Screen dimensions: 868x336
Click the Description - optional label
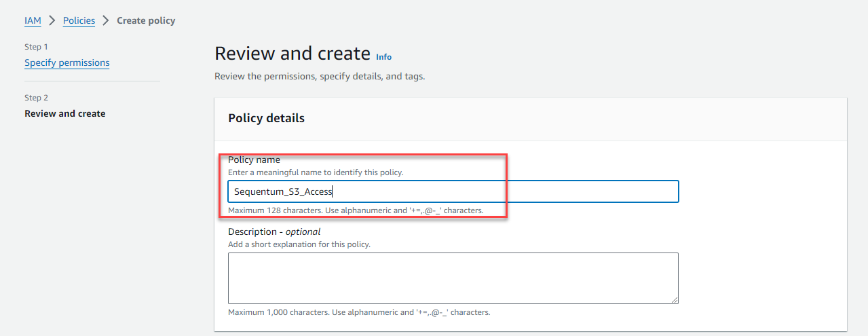[x=273, y=231]
